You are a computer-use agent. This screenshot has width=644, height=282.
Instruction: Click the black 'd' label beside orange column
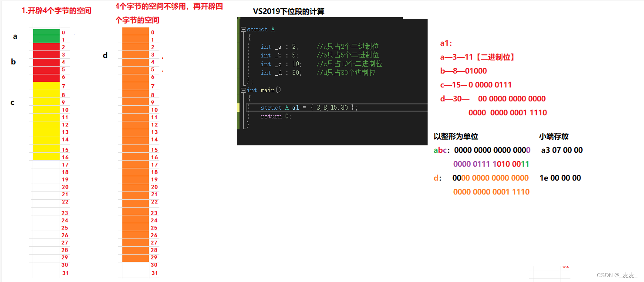coord(105,55)
